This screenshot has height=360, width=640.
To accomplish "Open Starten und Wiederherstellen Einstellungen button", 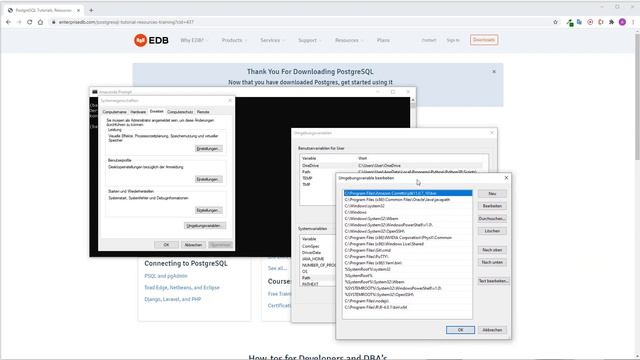I will pyautogui.click(x=209, y=210).
